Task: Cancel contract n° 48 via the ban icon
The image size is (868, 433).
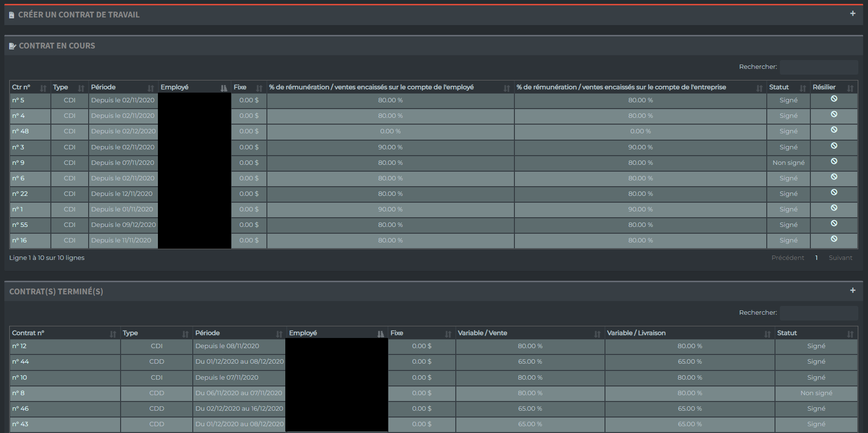Action: pyautogui.click(x=834, y=129)
